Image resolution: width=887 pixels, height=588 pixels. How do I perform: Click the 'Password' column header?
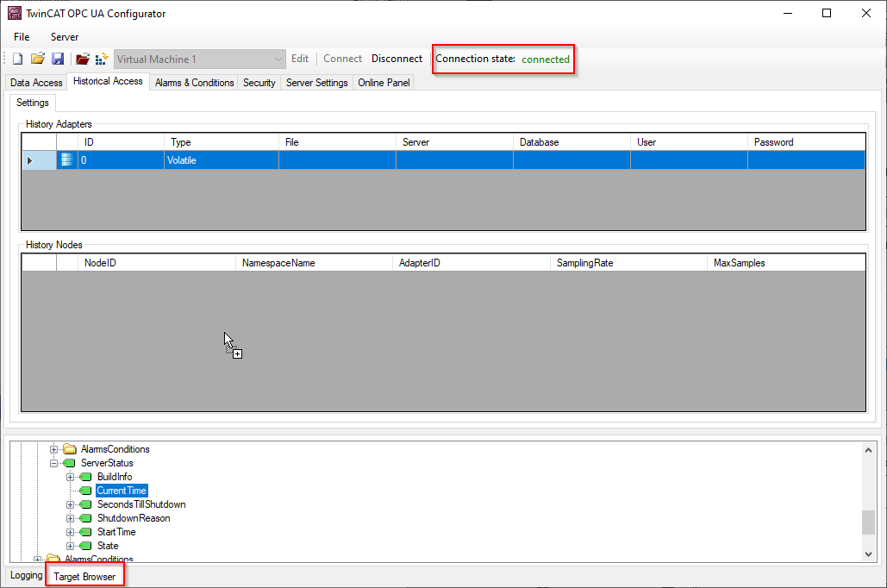click(x=807, y=142)
